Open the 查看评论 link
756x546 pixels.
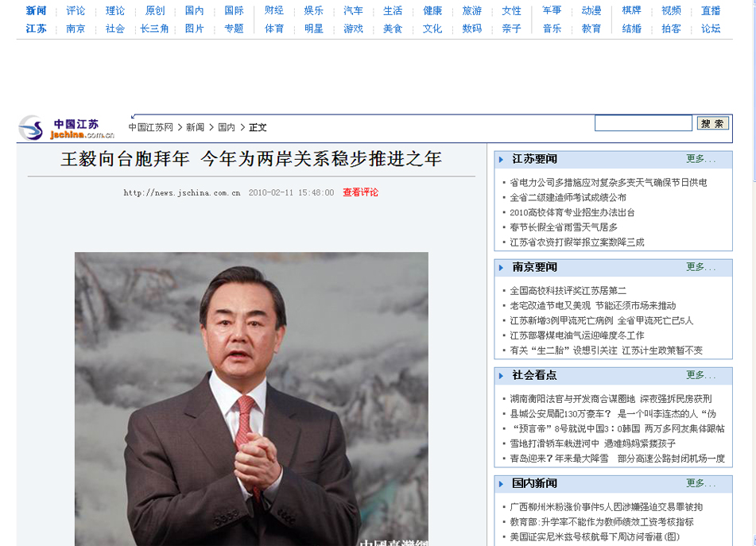[x=360, y=192]
